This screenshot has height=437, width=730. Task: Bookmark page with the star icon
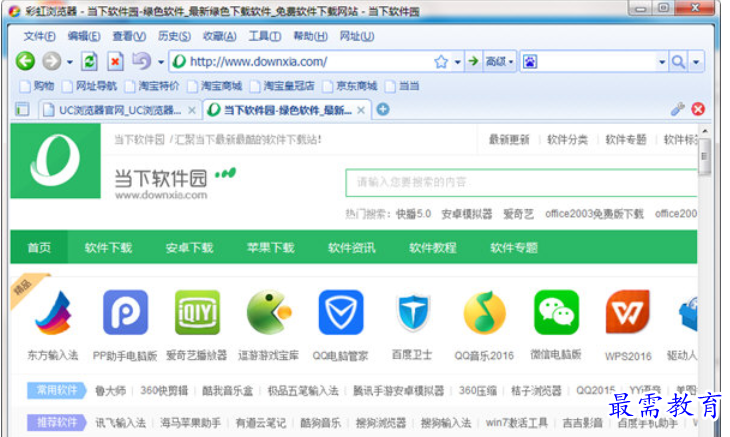point(441,61)
